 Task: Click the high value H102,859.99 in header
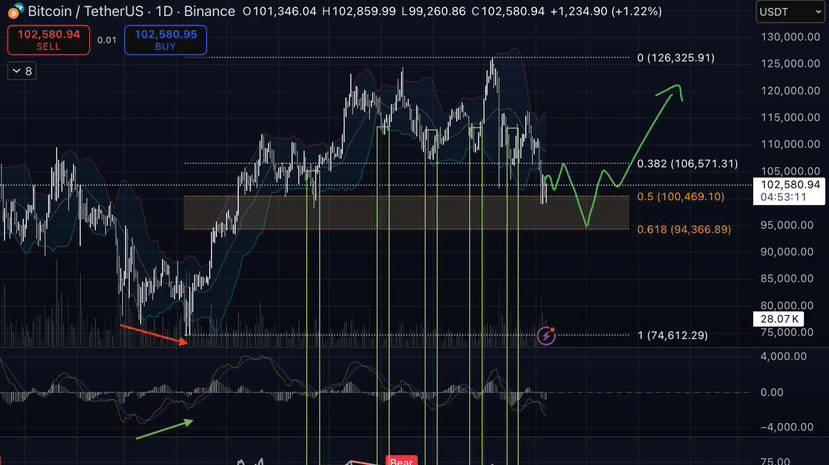click(x=358, y=11)
